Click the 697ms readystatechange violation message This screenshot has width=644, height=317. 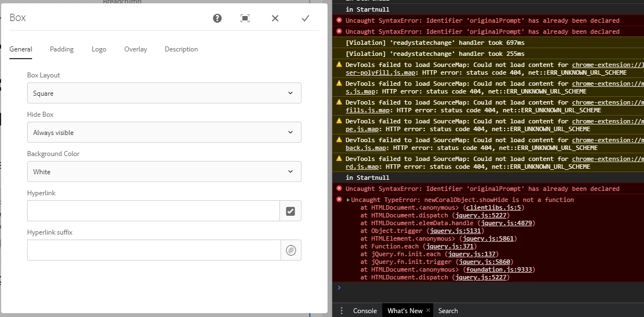(435, 43)
